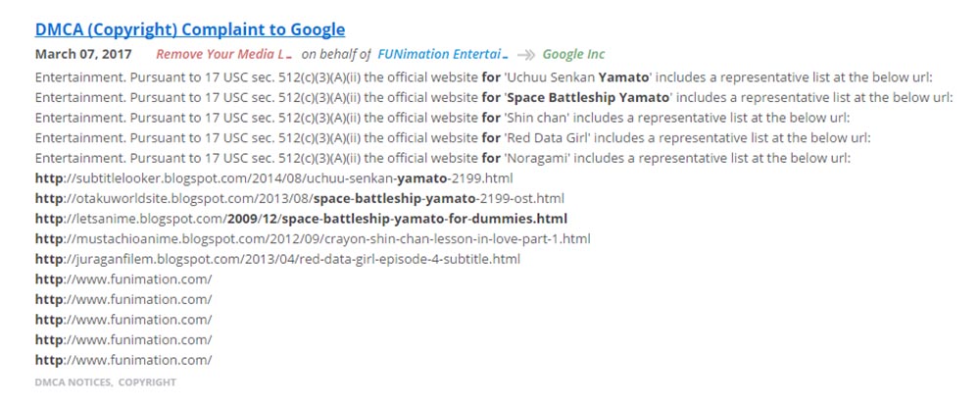This screenshot has width=980, height=408.
Task: Click the 'Red Data Girl' text line
Action: point(452,137)
